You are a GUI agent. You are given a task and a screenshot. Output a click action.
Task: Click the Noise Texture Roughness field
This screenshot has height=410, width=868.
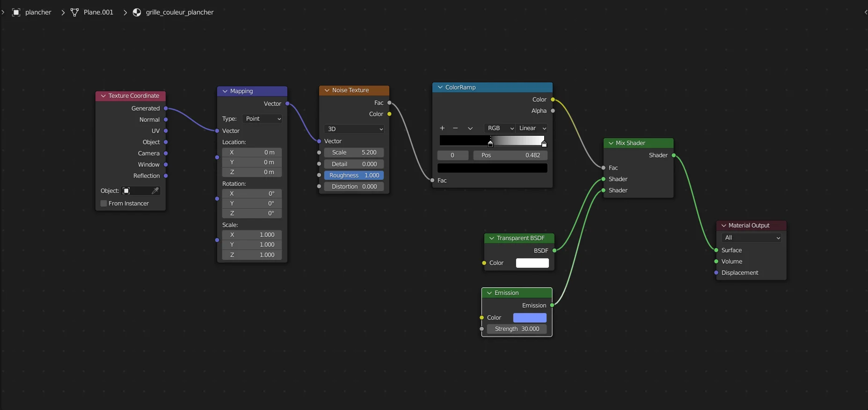(354, 176)
